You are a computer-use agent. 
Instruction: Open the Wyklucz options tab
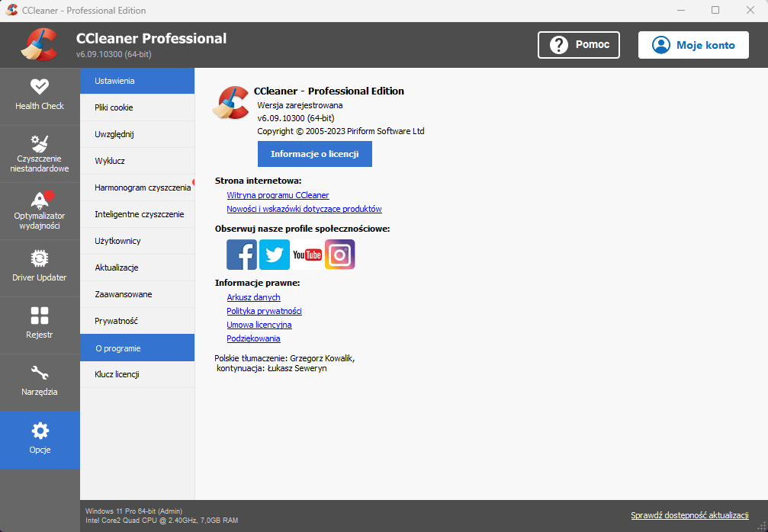click(137, 161)
